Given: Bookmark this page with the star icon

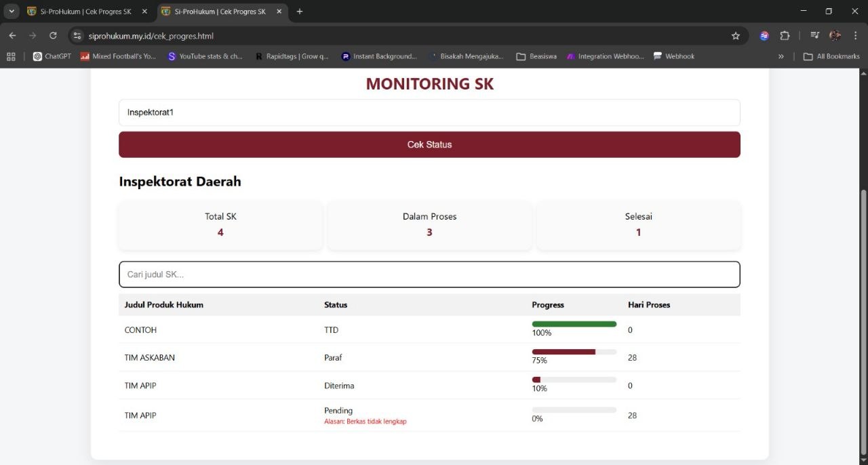Looking at the screenshot, I should click(x=736, y=35).
